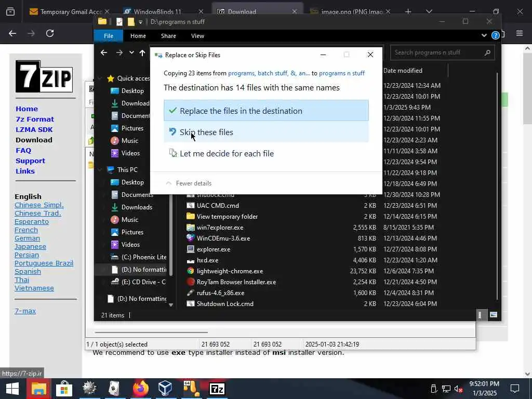Image resolution: width=532 pixels, height=399 pixels.
Task: Reload the browser page
Action: click(x=50, y=33)
